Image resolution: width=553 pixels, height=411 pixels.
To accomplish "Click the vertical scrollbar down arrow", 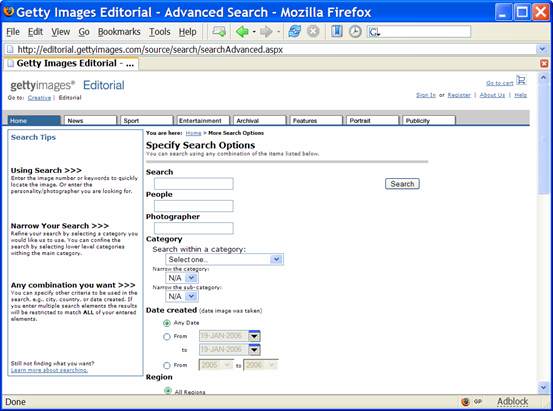I will (x=543, y=388).
